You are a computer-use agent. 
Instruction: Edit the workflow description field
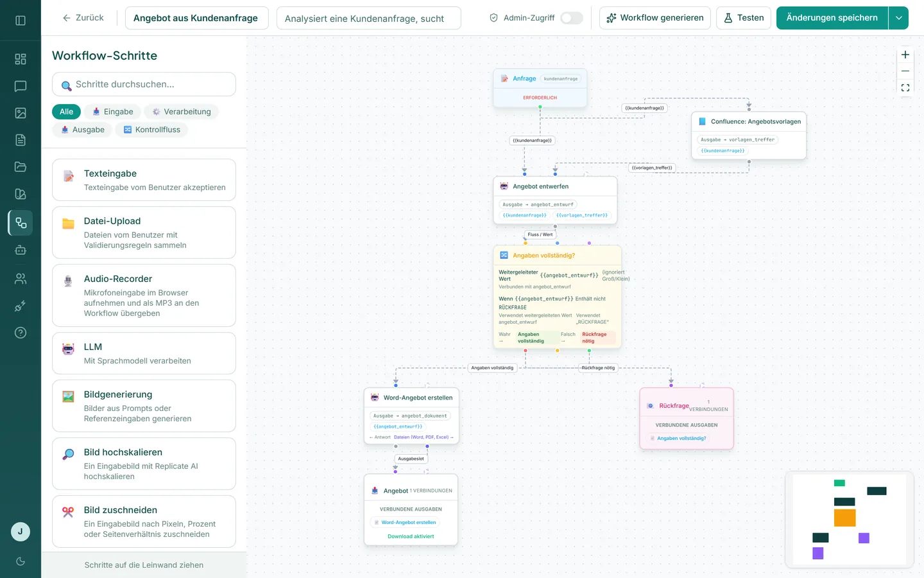[369, 18]
